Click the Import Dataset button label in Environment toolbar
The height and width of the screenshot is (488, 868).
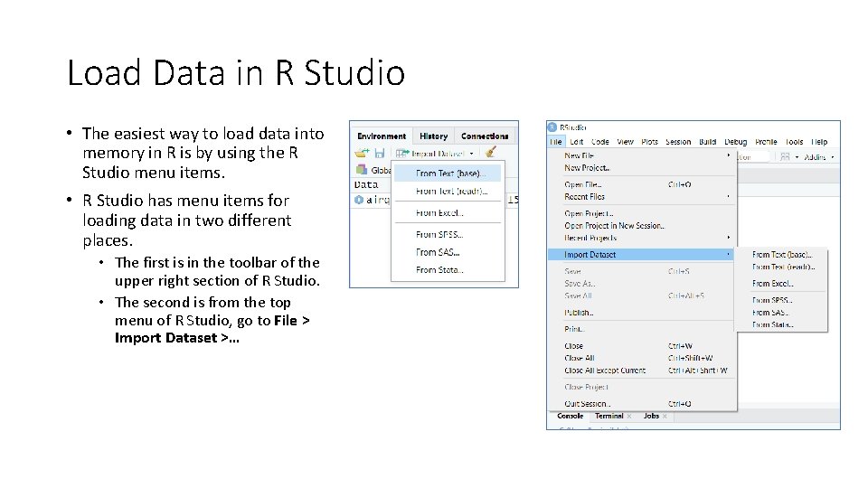pyautogui.click(x=438, y=154)
